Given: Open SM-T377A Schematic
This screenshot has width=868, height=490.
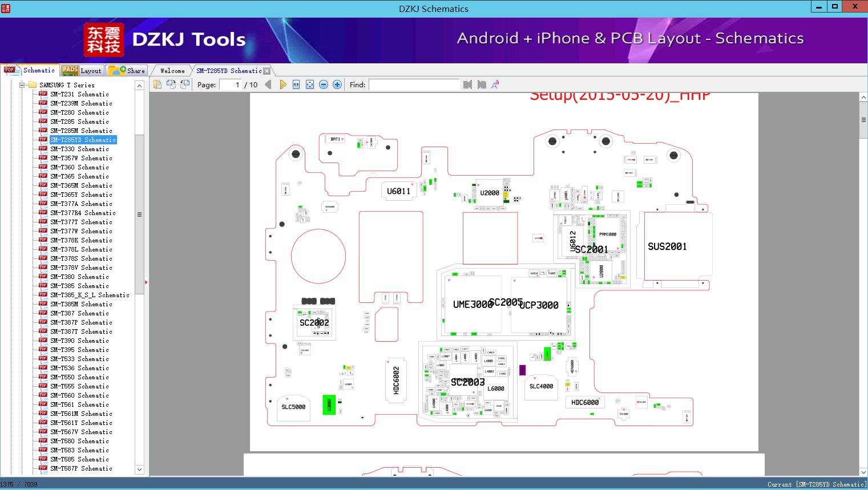Looking at the screenshot, I should click(81, 204).
